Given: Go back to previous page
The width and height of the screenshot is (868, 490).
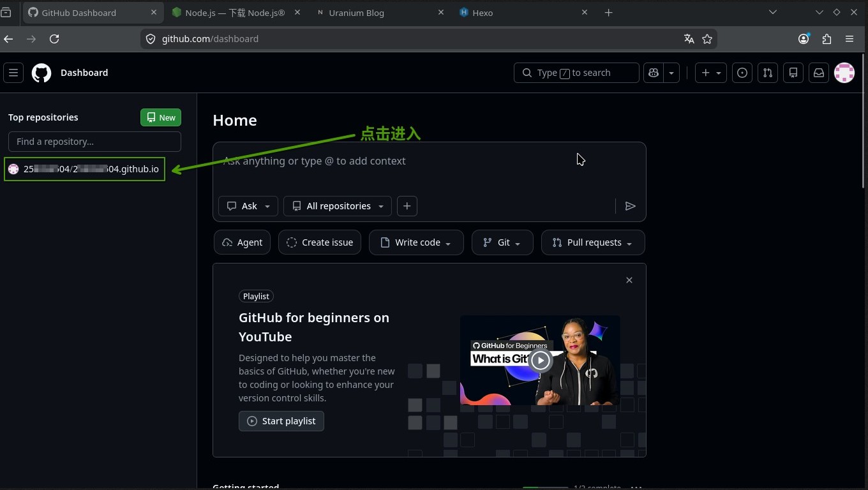Looking at the screenshot, I should pyautogui.click(x=8, y=39).
